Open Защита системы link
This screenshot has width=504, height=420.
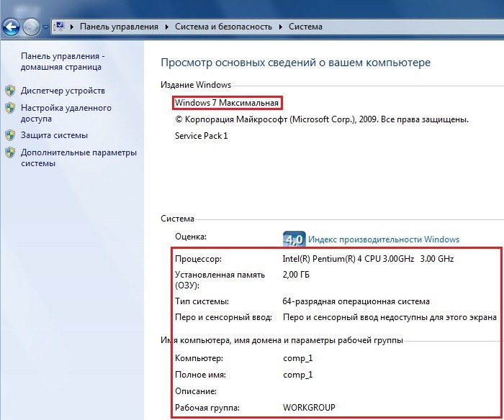(x=54, y=135)
